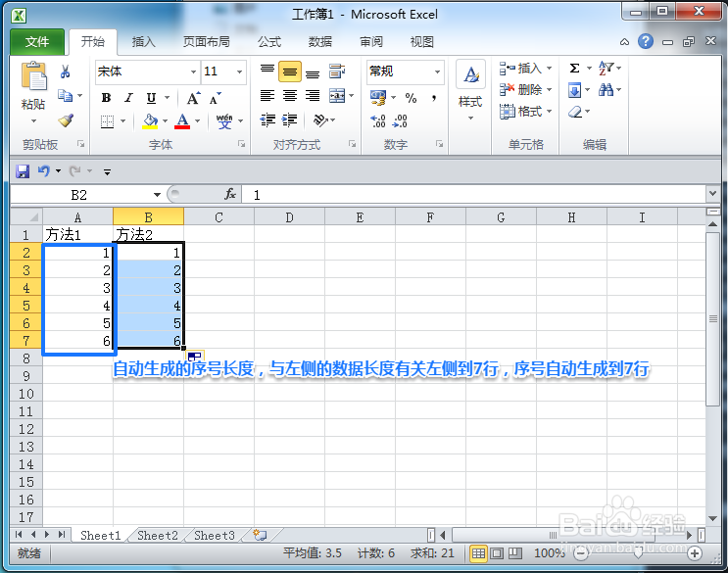Insert a new worksheet tab icon

pyautogui.click(x=260, y=535)
